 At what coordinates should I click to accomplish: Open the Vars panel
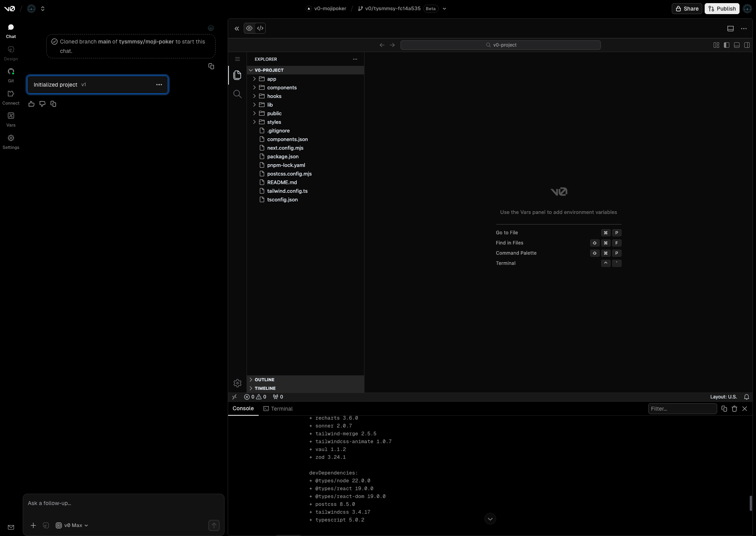click(x=11, y=119)
